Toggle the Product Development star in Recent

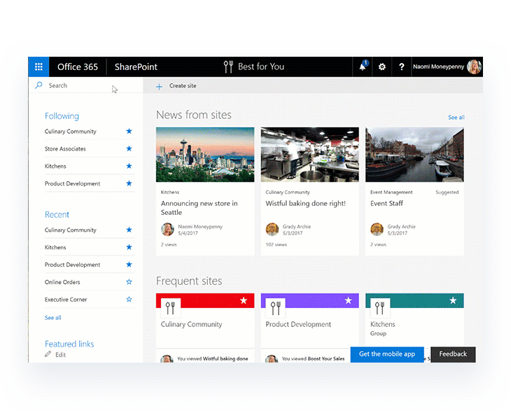click(129, 265)
